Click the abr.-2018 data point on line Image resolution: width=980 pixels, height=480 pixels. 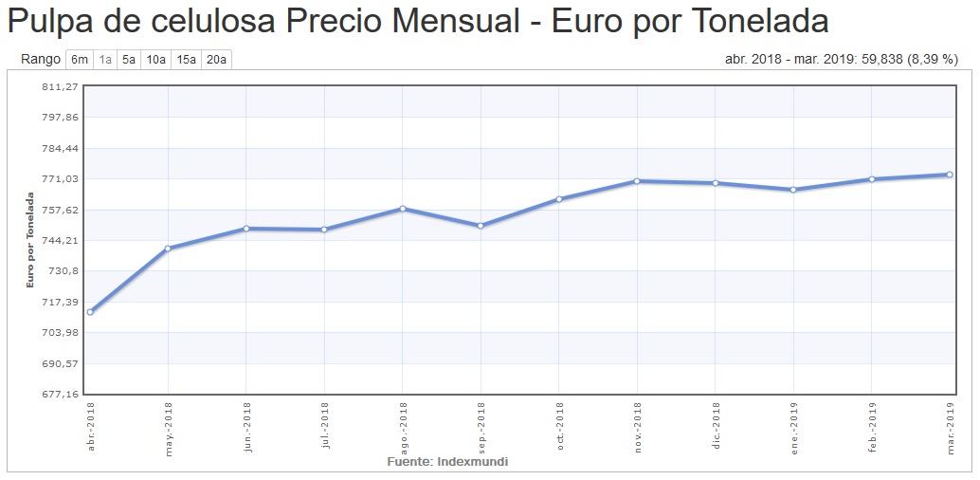pos(90,312)
